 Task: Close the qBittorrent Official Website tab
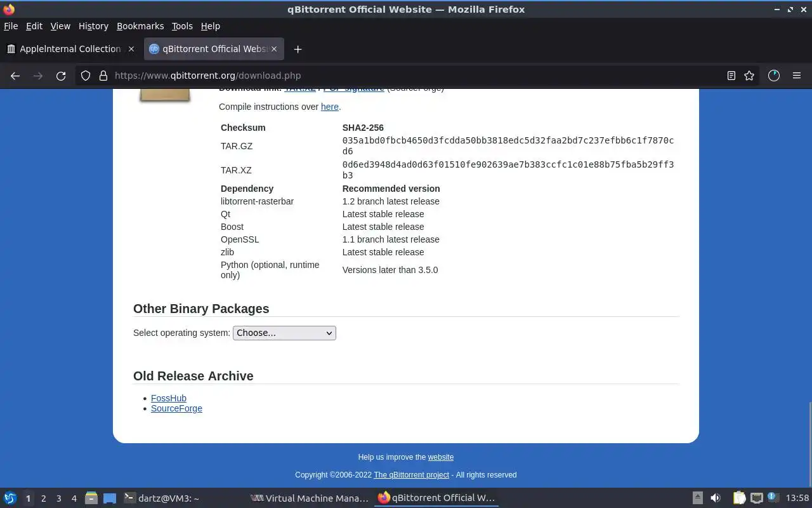(x=274, y=49)
